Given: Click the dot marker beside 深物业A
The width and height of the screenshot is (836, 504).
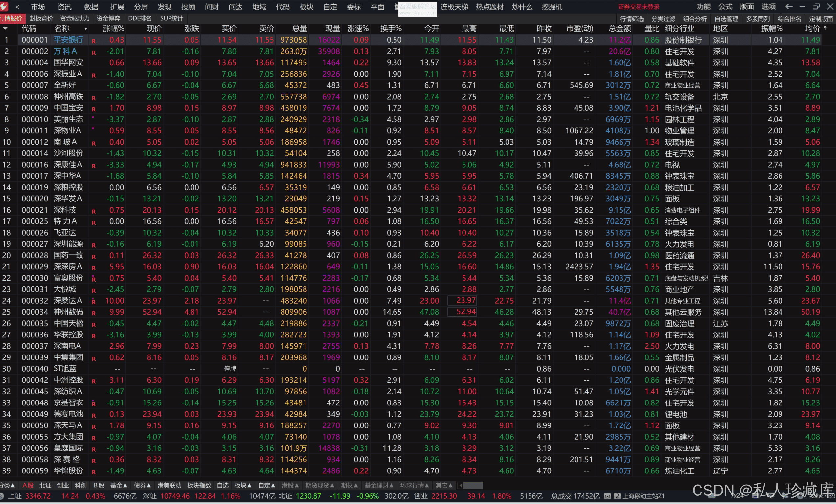Looking at the screenshot, I should point(93,129).
